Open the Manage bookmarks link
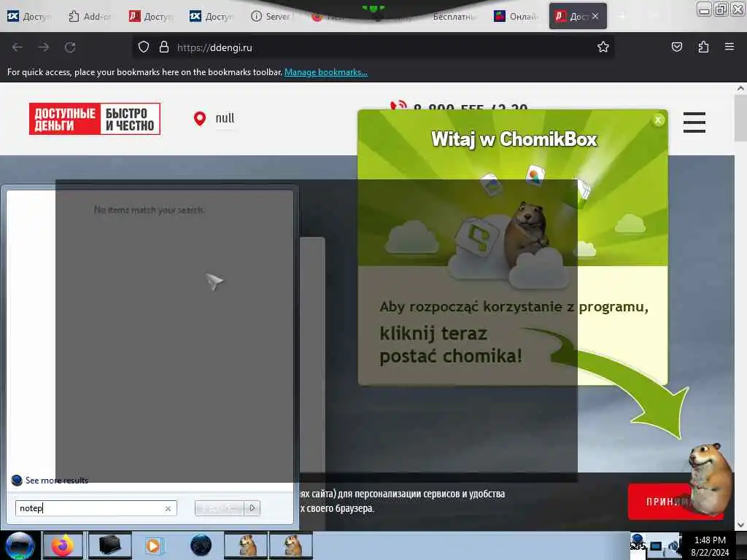Viewport: 747px width, 560px height. pos(326,72)
